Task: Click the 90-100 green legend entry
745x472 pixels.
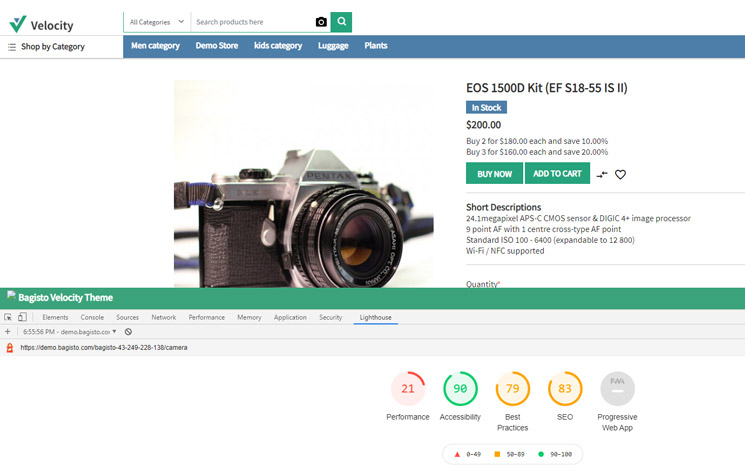Action: 555,454
